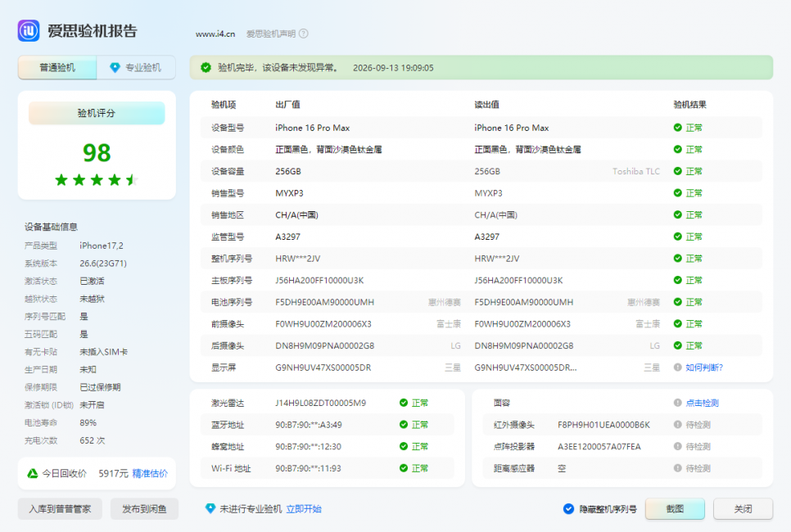The width and height of the screenshot is (791, 532).
Task: Click the gray info icon in 面容 row
Action: click(678, 403)
